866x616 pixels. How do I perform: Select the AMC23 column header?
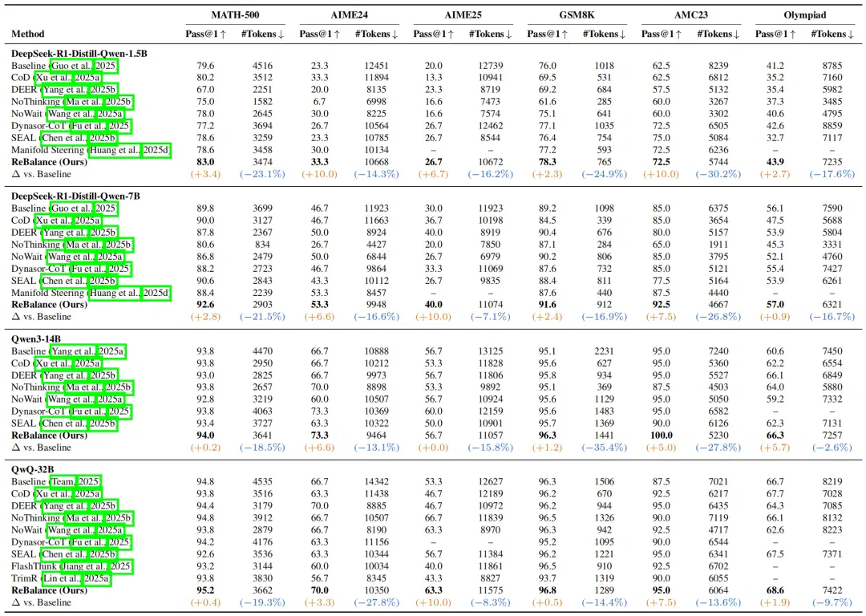(x=690, y=15)
